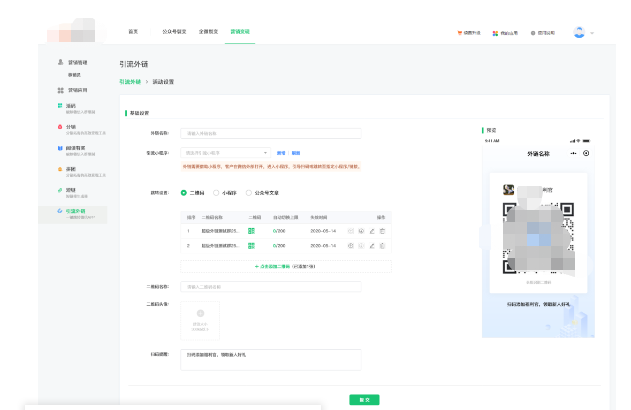Click the dashed add QR code button
631x410 pixels.
[285, 267]
